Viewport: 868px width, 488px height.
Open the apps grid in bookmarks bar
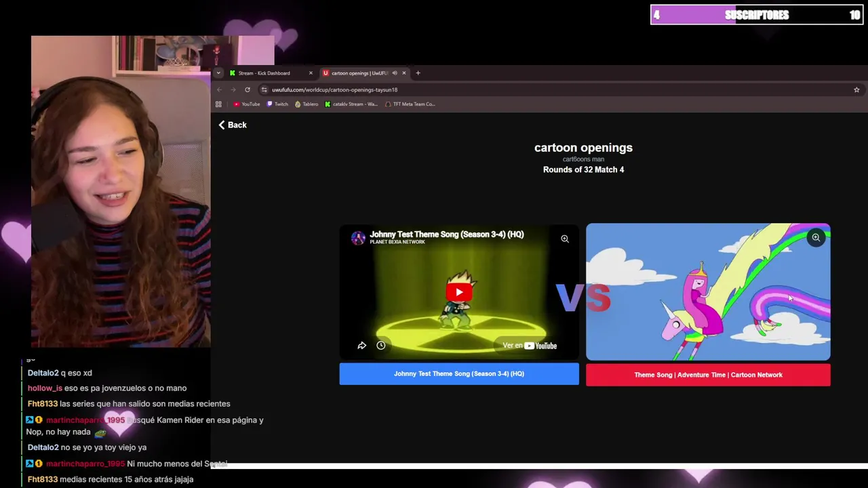218,104
